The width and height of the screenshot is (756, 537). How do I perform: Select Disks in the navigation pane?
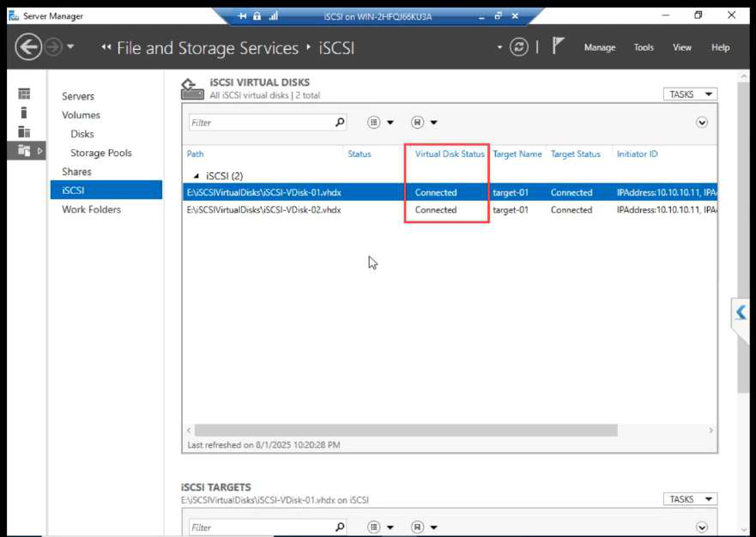pyautogui.click(x=82, y=134)
